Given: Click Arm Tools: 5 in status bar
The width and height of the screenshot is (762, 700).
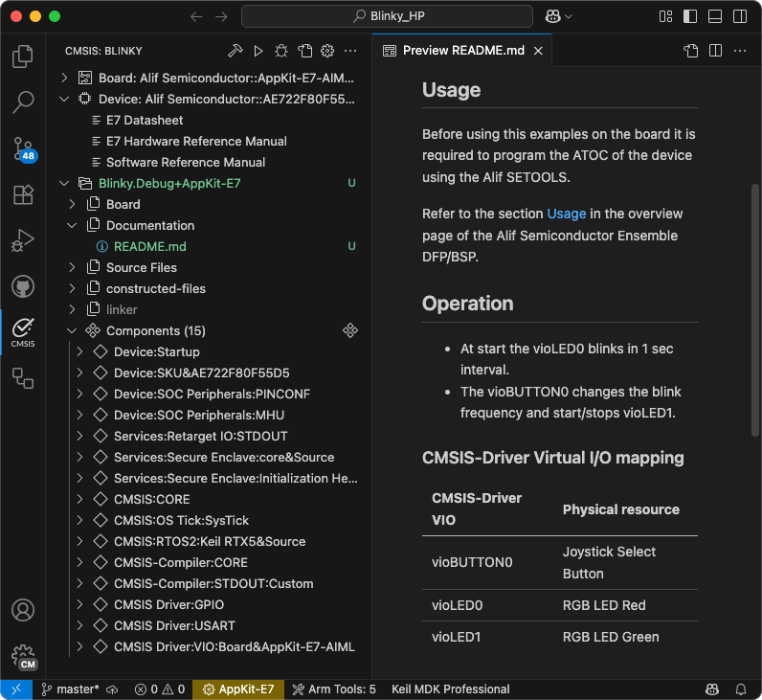Looking at the screenshot, I should click(x=334, y=689).
